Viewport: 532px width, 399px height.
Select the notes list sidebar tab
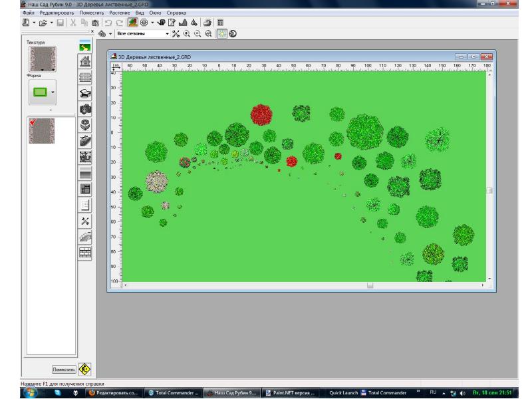pyautogui.click(x=85, y=205)
